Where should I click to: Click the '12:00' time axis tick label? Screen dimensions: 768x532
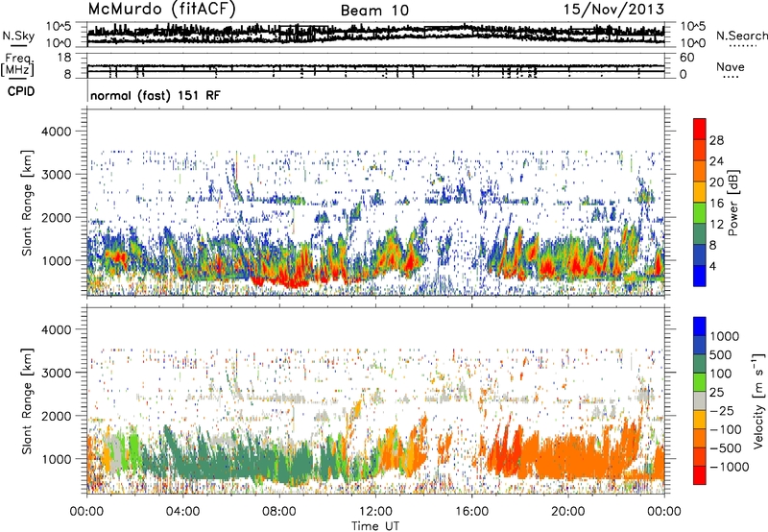point(375,512)
